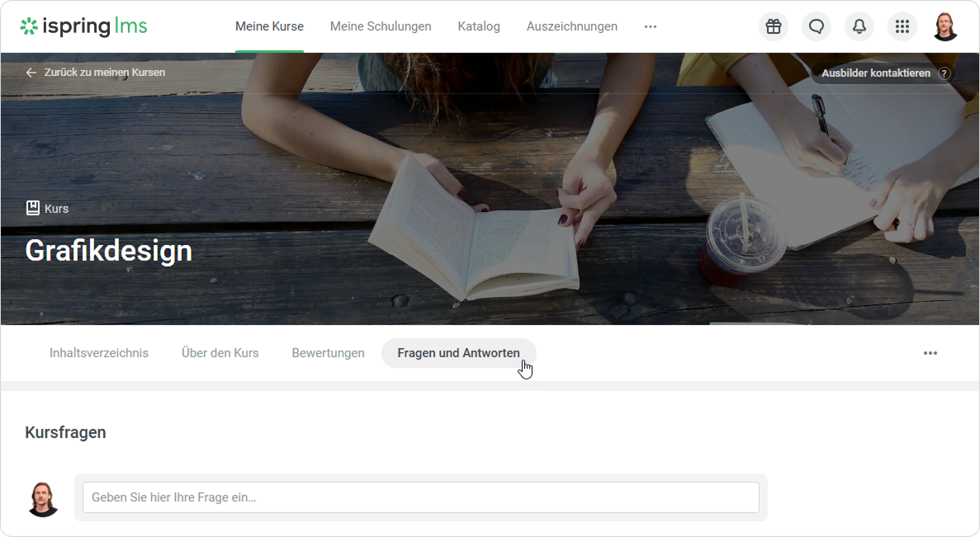Click the help question mark icon
This screenshot has width=980, height=537.
point(944,73)
